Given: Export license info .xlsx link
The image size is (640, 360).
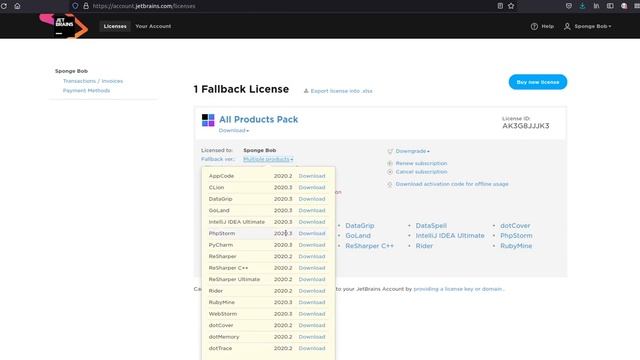Looking at the screenshot, I should click(341, 91).
